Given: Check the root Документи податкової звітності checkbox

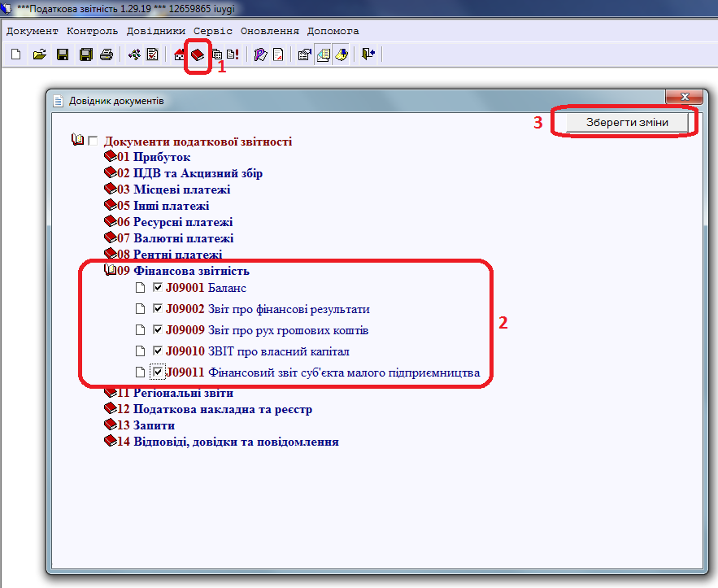Looking at the screenshot, I should 92,142.
